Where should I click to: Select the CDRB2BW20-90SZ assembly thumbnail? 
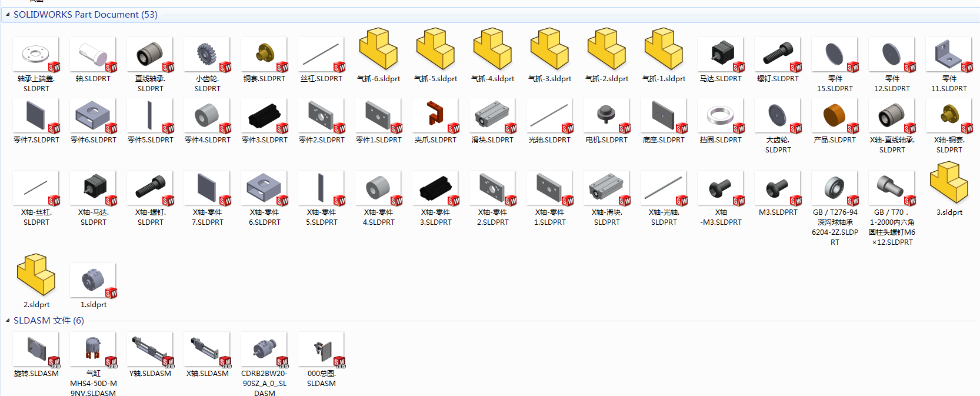coord(265,350)
